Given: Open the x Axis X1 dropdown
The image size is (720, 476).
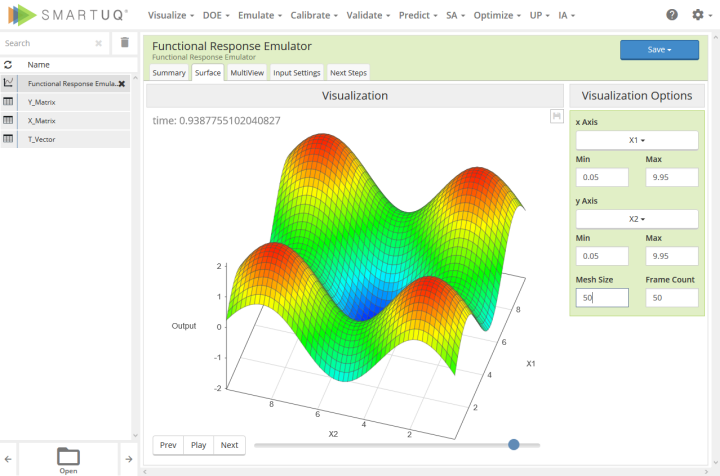Looking at the screenshot, I should tap(636, 140).
